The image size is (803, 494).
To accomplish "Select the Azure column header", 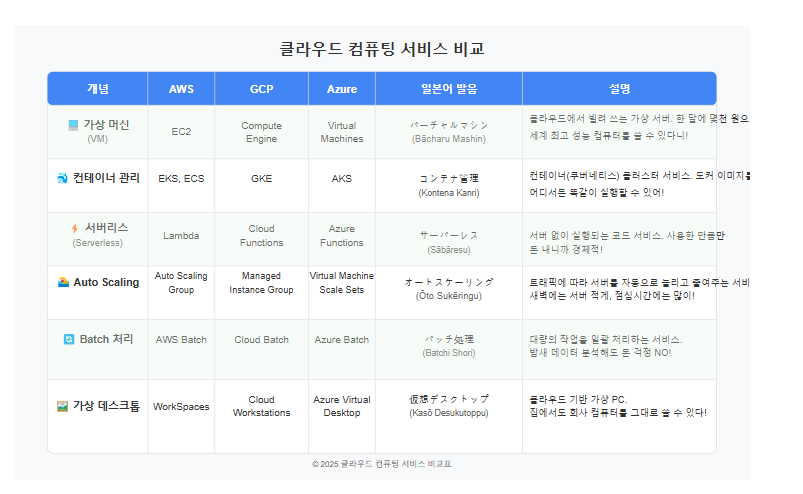I will [342, 89].
